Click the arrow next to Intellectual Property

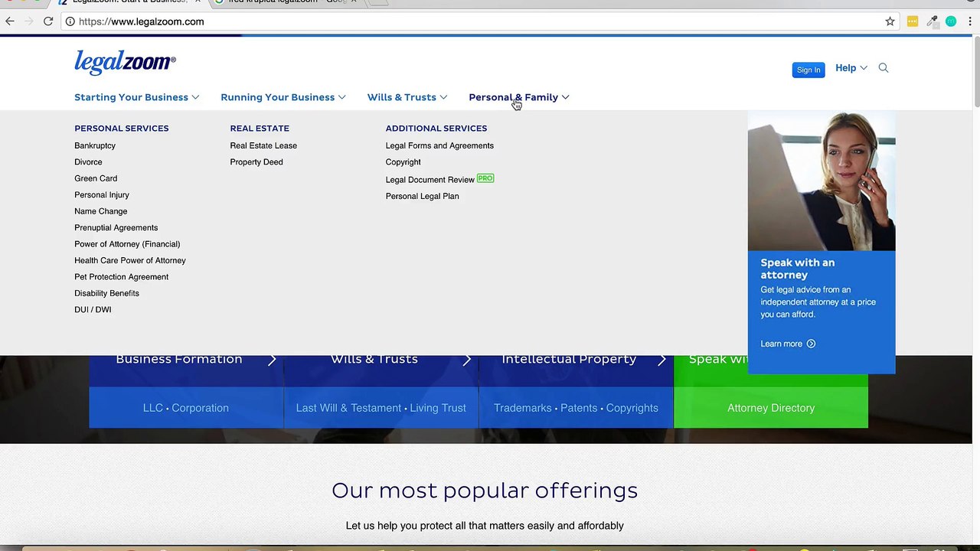point(661,360)
